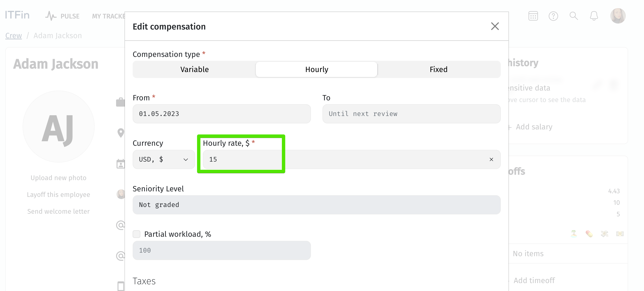Click the Partial workload percent field
The height and width of the screenshot is (291, 644).
tap(222, 250)
